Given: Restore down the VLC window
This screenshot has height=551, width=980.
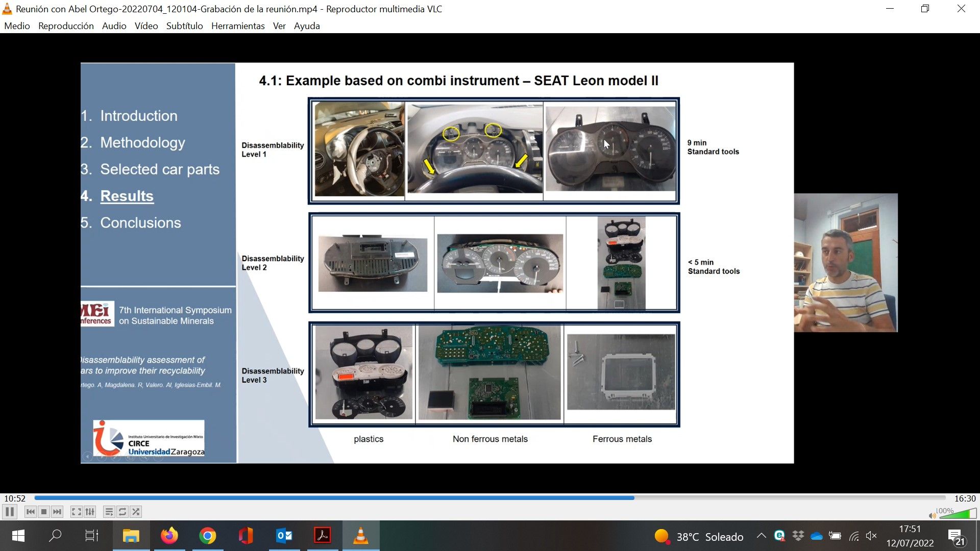Looking at the screenshot, I should click(x=925, y=9).
